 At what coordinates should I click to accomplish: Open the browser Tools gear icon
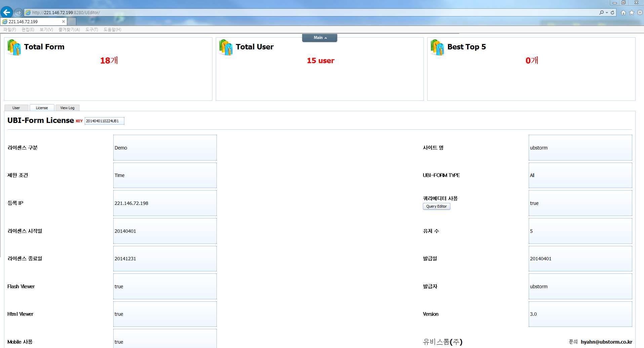(x=640, y=12)
